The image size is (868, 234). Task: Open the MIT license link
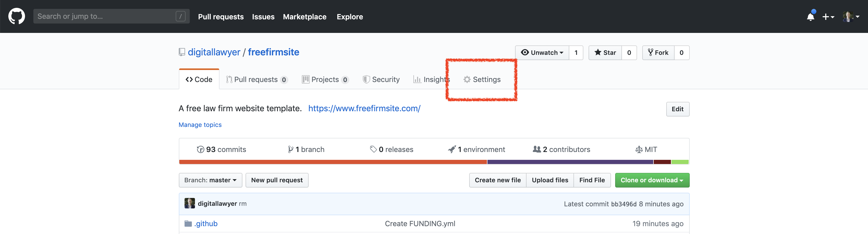pyautogui.click(x=646, y=149)
